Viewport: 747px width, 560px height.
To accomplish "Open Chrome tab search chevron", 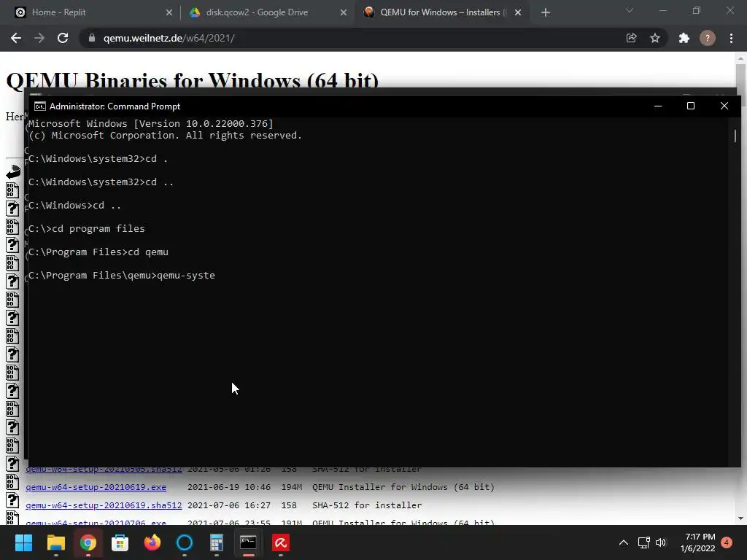I will [x=630, y=10].
